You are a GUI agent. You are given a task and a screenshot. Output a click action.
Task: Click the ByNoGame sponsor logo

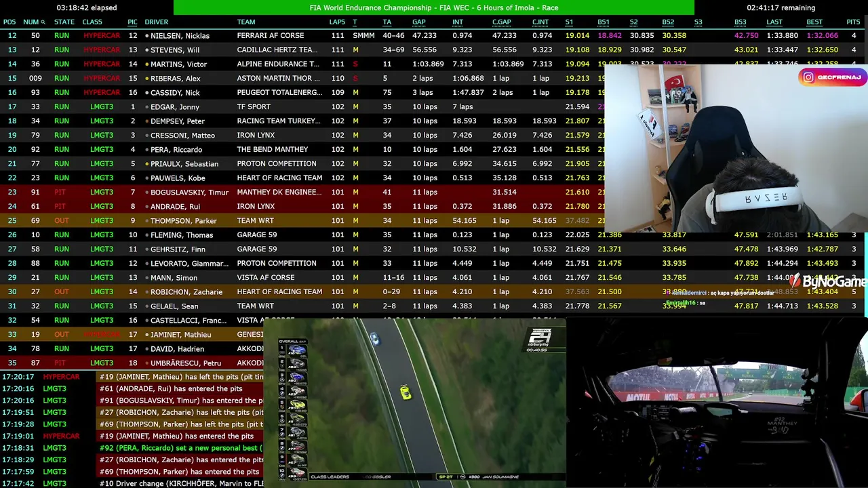[x=827, y=281]
